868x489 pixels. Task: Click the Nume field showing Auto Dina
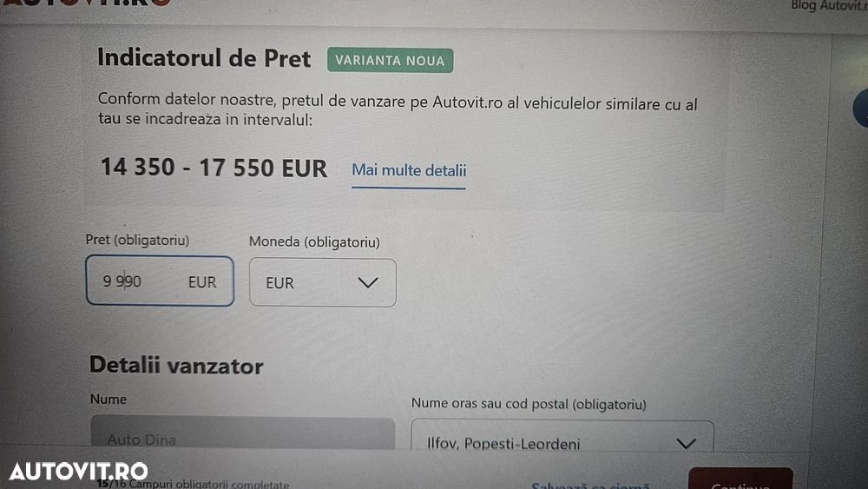tap(241, 439)
